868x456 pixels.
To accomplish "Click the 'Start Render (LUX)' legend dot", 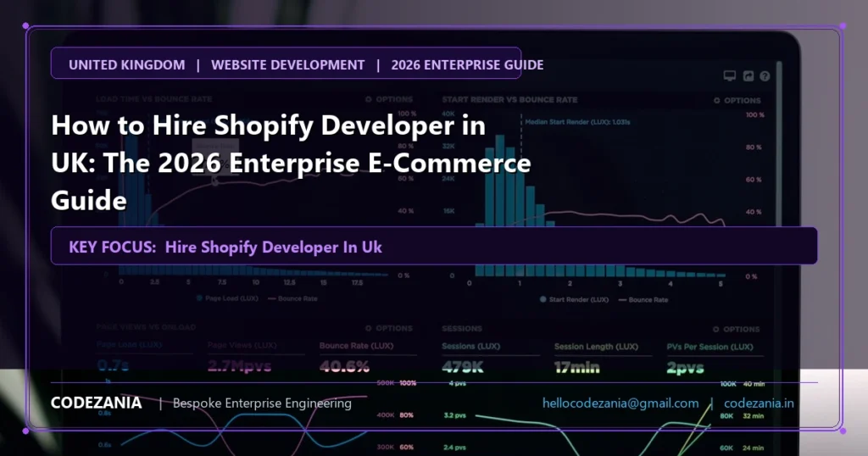I will coord(543,299).
